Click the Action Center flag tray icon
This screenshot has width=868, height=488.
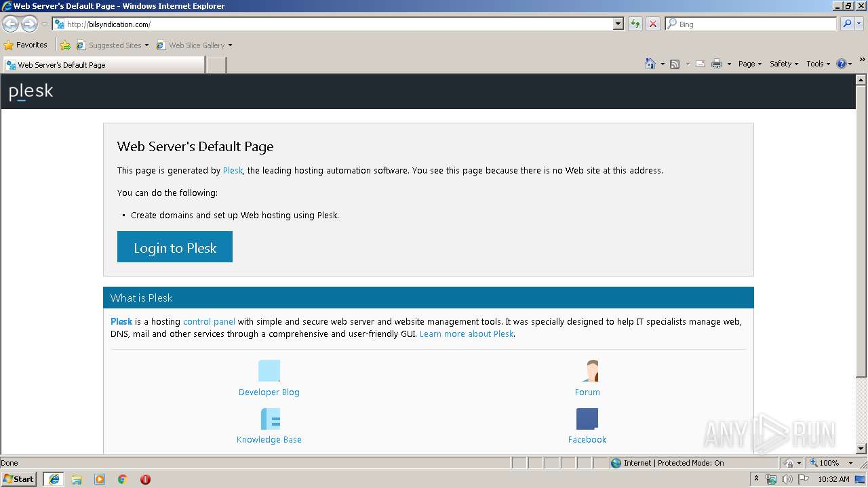pos(803,479)
